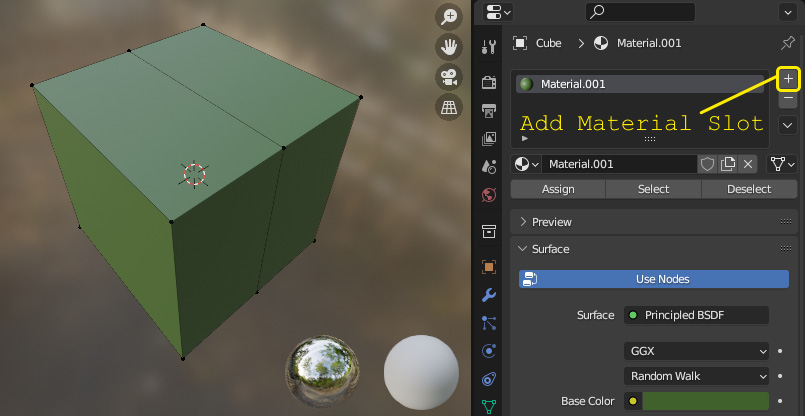Click the pin ID icon
805x416 pixels.
coord(788,43)
